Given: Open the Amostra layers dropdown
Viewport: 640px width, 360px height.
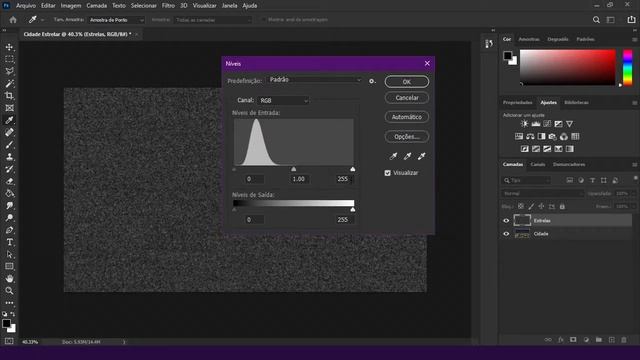Looking at the screenshot, I should pos(213,20).
